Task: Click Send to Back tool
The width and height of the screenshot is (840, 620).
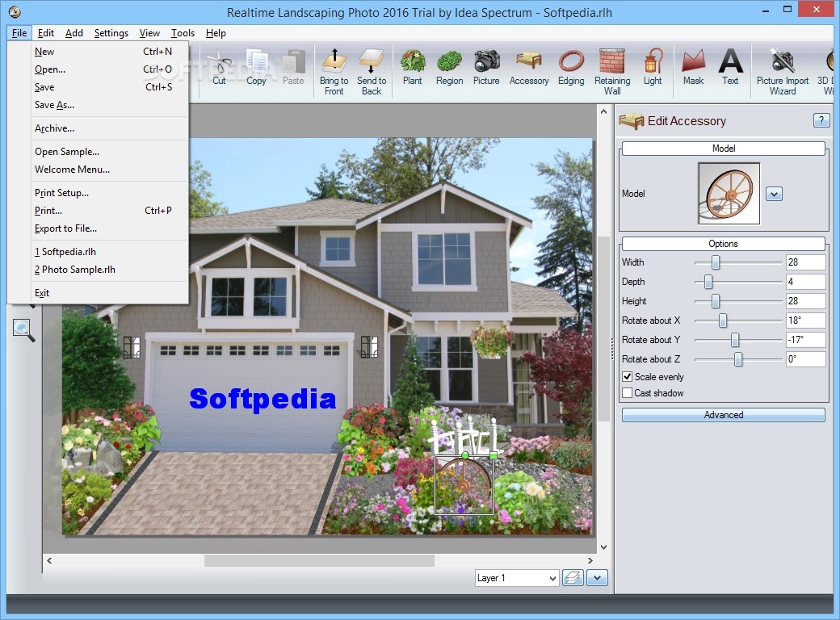Action: pyautogui.click(x=372, y=73)
